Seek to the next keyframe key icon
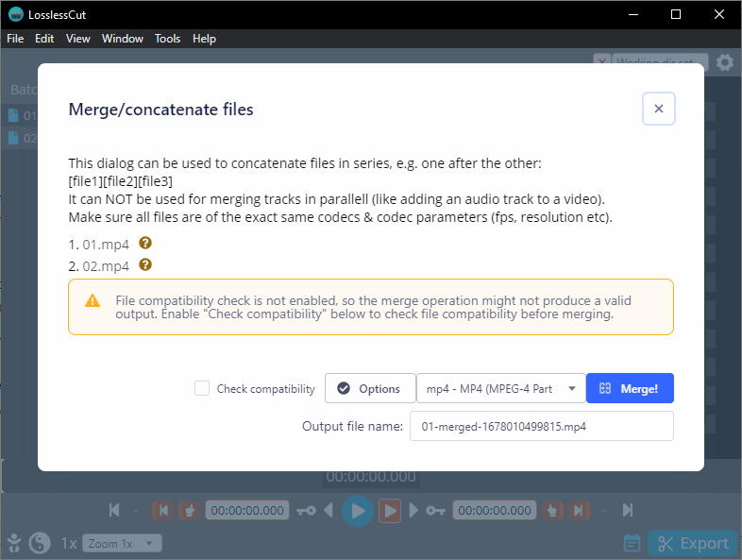This screenshot has height=560, width=742. tap(435, 511)
